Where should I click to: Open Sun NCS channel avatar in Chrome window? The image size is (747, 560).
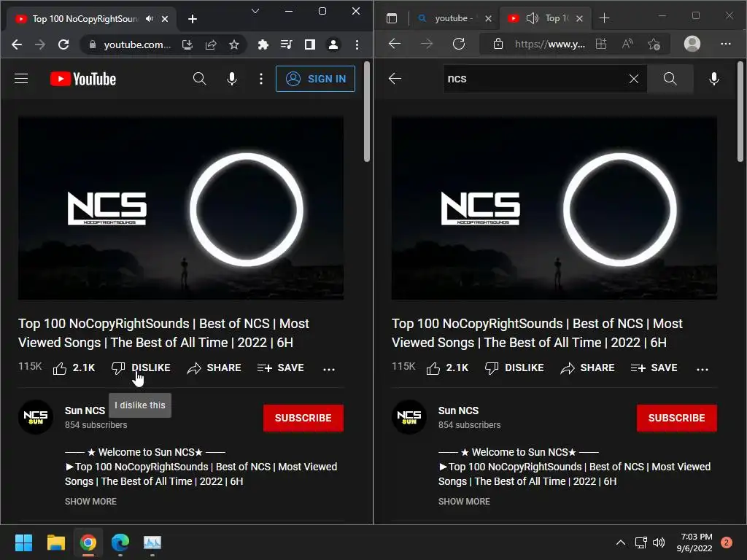pyautogui.click(x=36, y=417)
